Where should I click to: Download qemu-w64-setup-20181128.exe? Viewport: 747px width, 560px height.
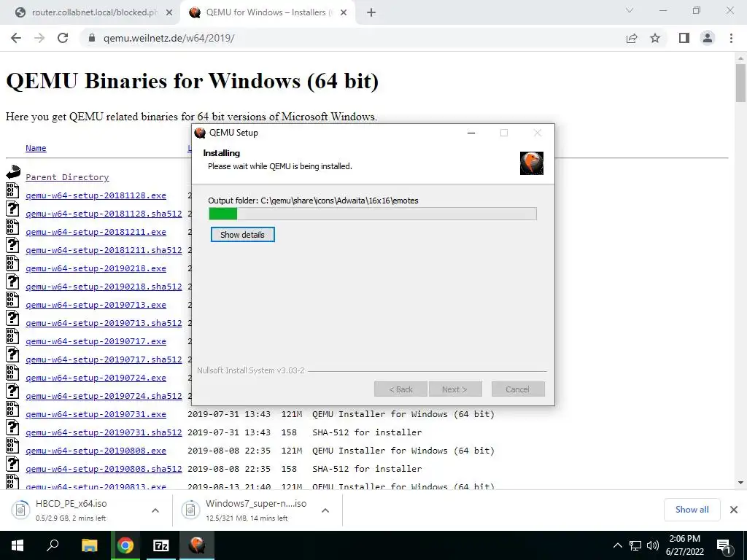coord(96,195)
